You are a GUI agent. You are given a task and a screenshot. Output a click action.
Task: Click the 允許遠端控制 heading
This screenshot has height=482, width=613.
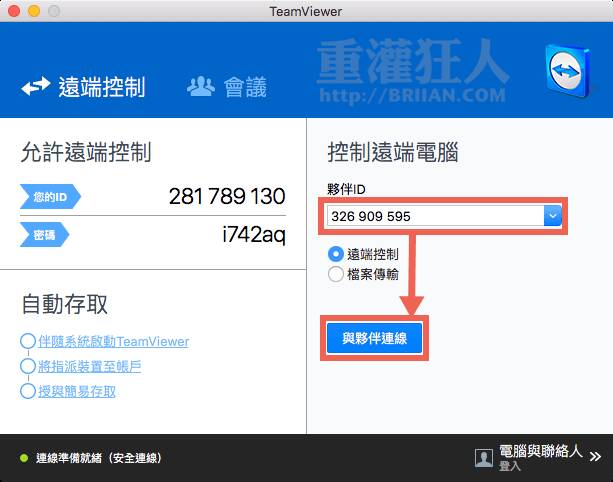[86, 152]
